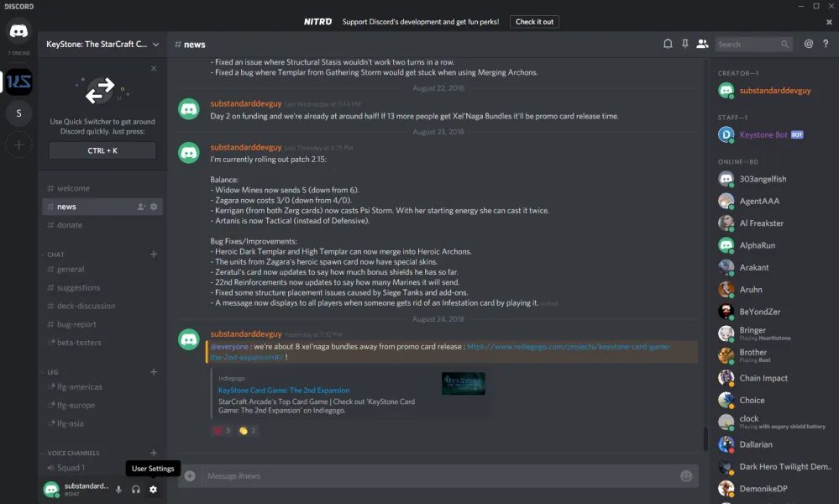Open the KeyStone Card Game Indiegogo link
The width and height of the screenshot is (839, 504).
pos(284,390)
